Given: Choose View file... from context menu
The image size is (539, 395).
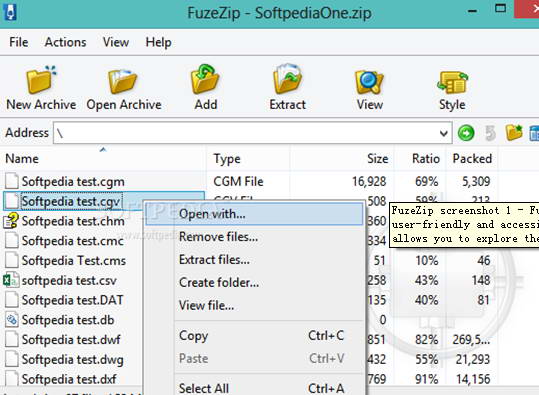Looking at the screenshot, I should pos(254,305).
